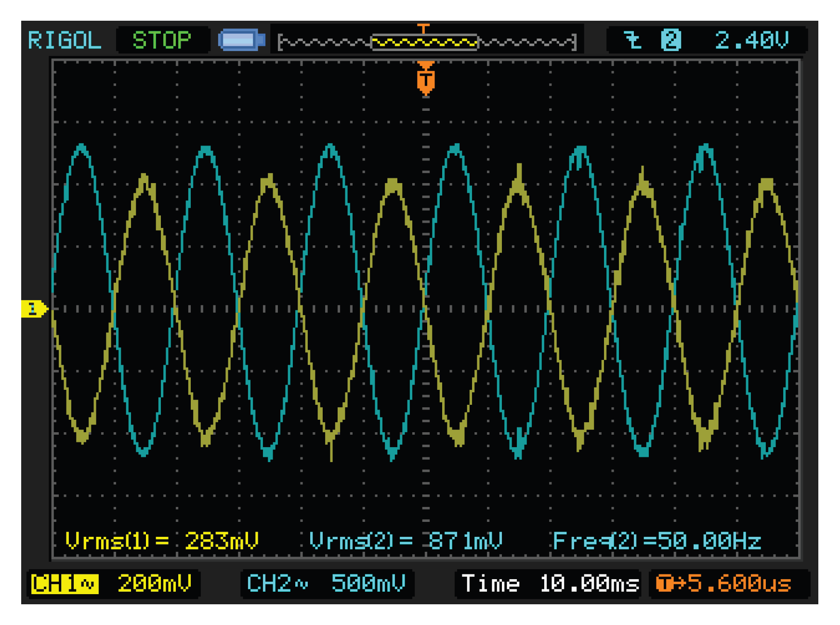Click the trigger source channel 2 badge
840x625 pixels.
(x=670, y=40)
